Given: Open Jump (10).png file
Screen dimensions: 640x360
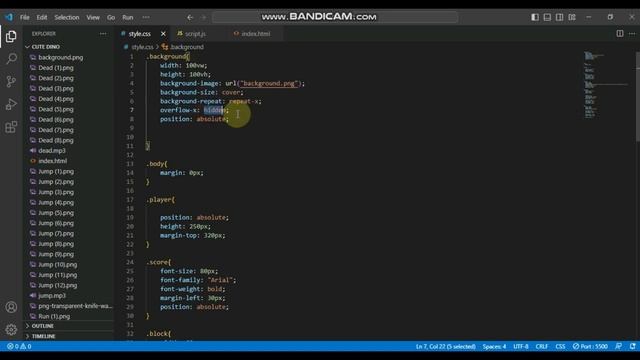Looking at the screenshot, I should click(x=58, y=264).
